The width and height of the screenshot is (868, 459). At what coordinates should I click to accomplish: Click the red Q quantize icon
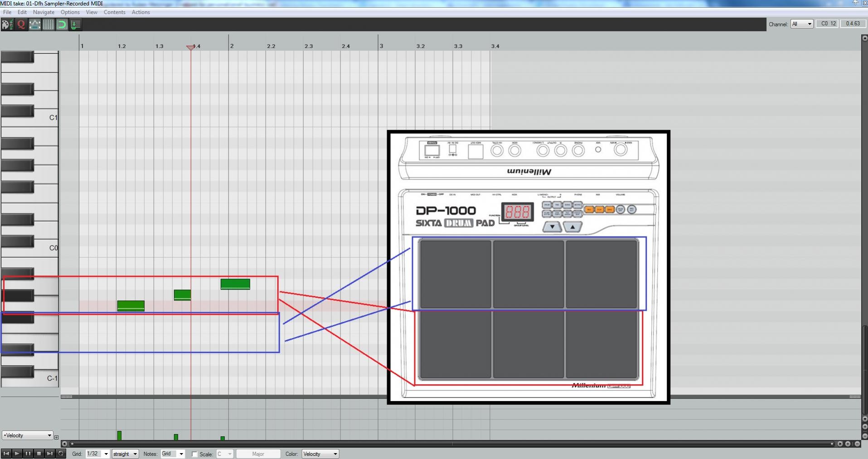point(21,24)
